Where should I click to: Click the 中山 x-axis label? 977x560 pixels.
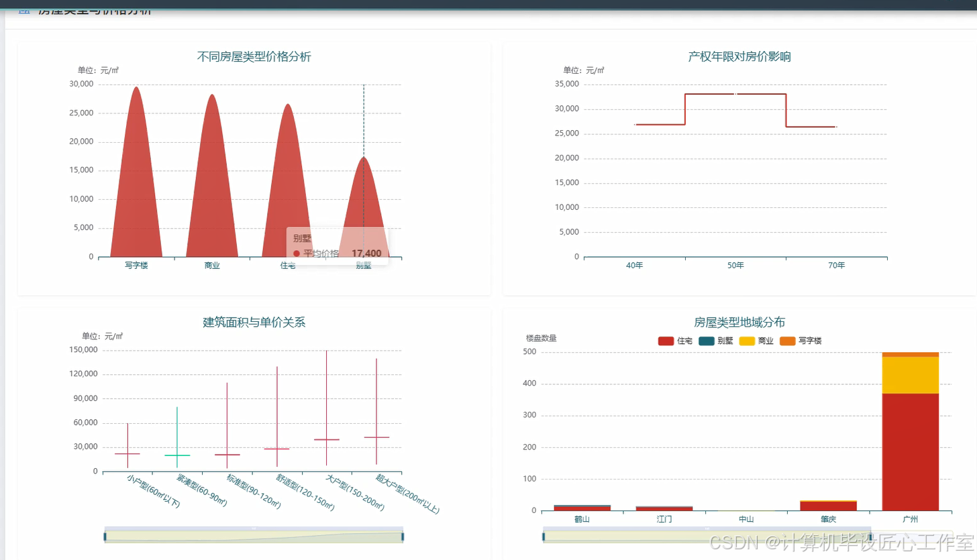[746, 520]
